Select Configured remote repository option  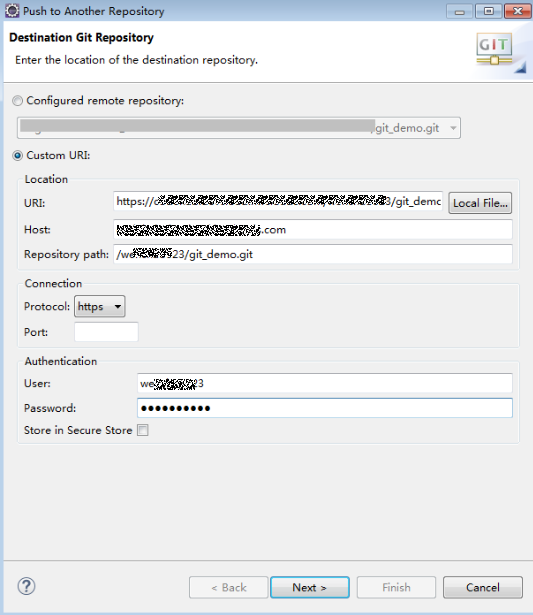(17, 101)
